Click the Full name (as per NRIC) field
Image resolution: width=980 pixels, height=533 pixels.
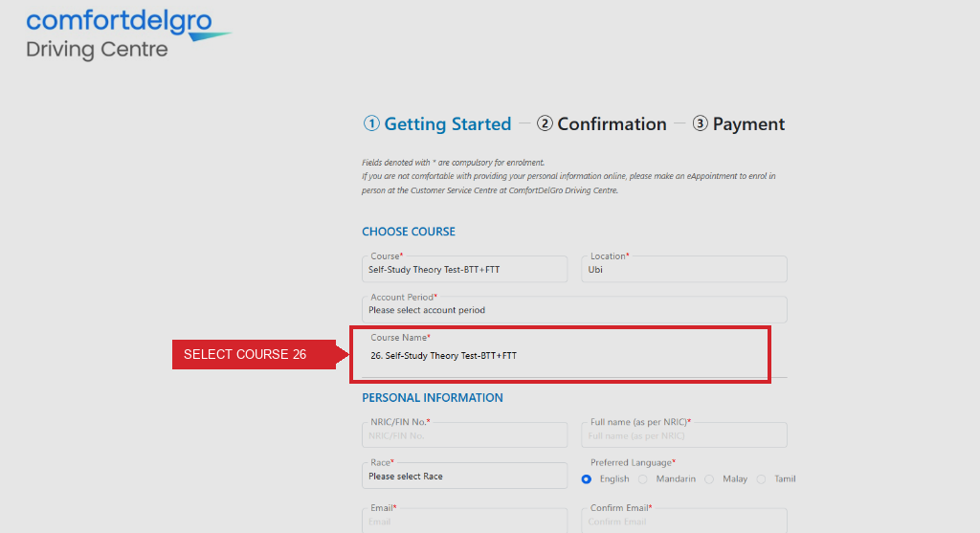[683, 435]
